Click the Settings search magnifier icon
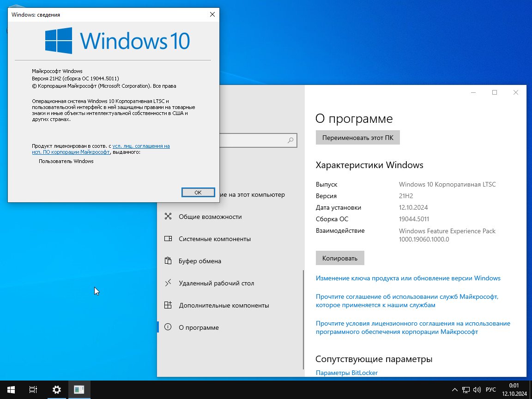This screenshot has width=532, height=399. 290,140
